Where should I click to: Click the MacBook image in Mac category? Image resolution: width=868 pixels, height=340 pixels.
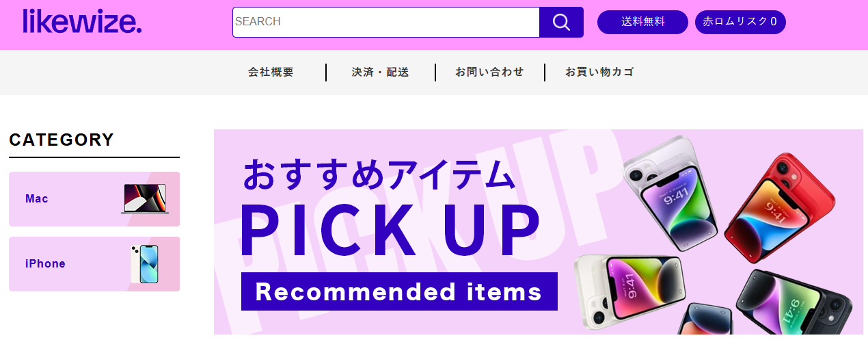point(145,199)
